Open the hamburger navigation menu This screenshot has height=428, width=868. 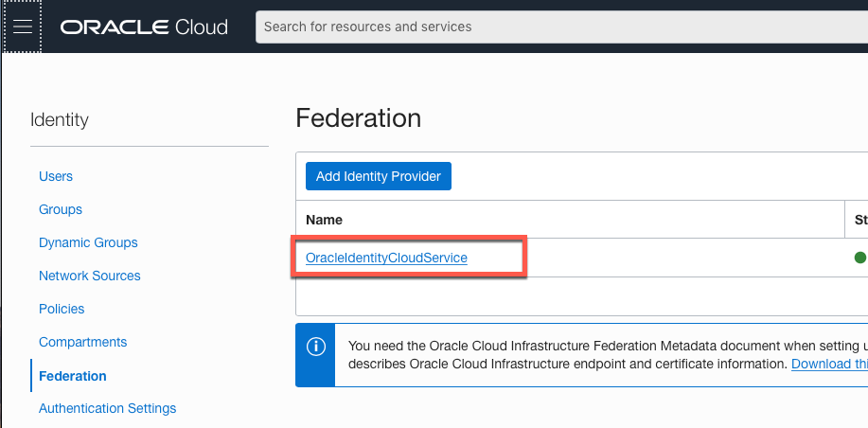(x=23, y=27)
